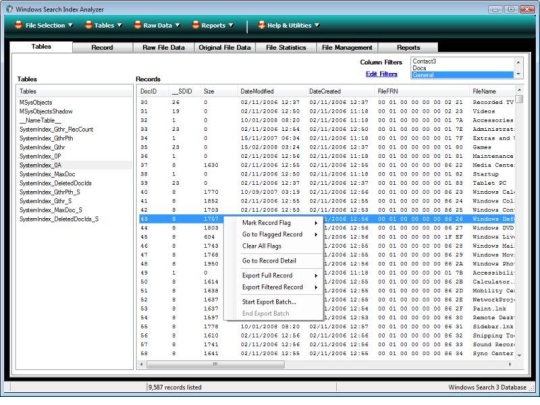540x405 pixels.
Task: Open the Reports tab
Action: pos(408,48)
